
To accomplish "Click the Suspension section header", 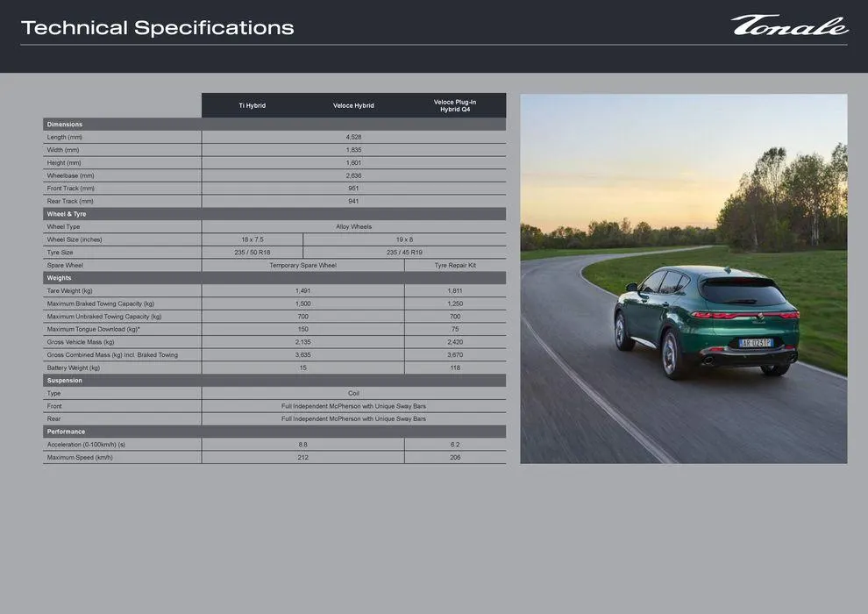I will 65,381.
